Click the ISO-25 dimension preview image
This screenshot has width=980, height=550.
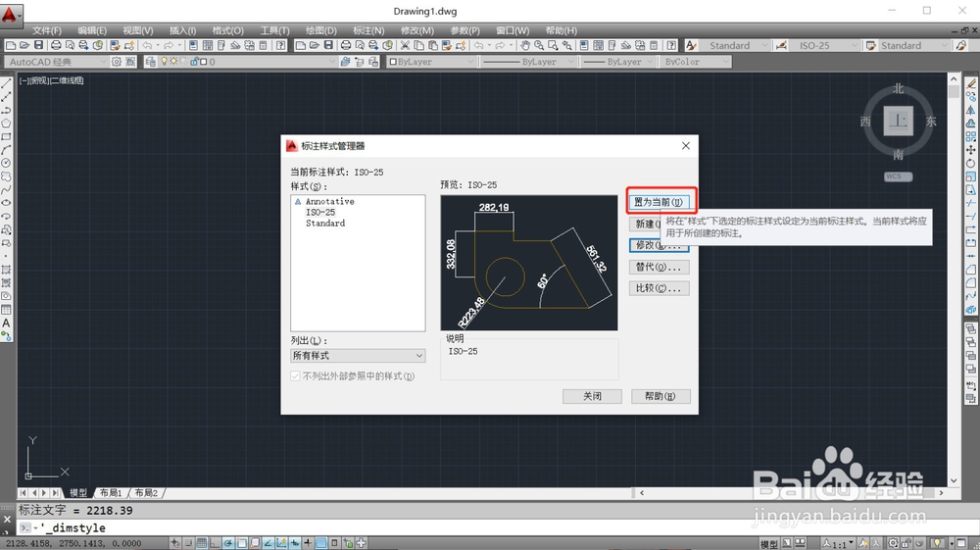pos(529,263)
